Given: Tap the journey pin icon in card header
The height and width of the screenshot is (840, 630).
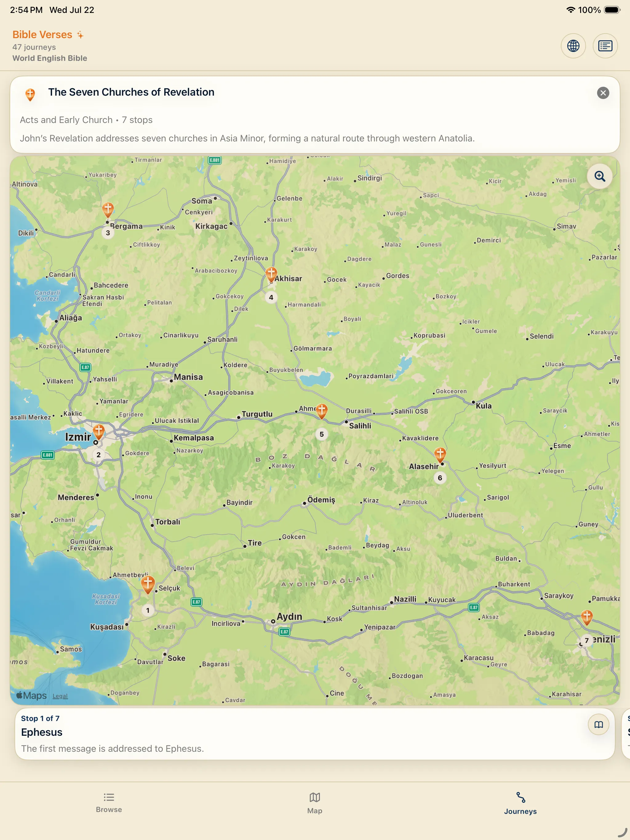Looking at the screenshot, I should [x=30, y=94].
